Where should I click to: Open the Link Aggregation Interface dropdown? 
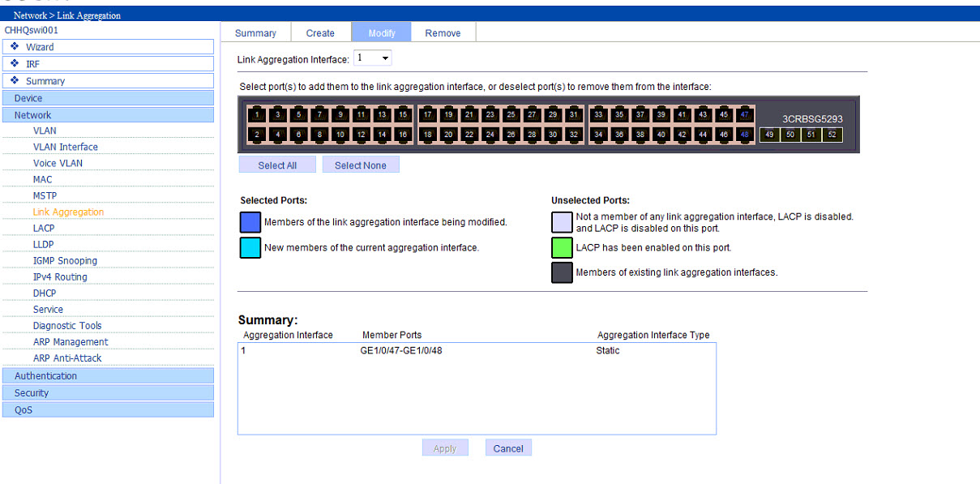point(374,58)
